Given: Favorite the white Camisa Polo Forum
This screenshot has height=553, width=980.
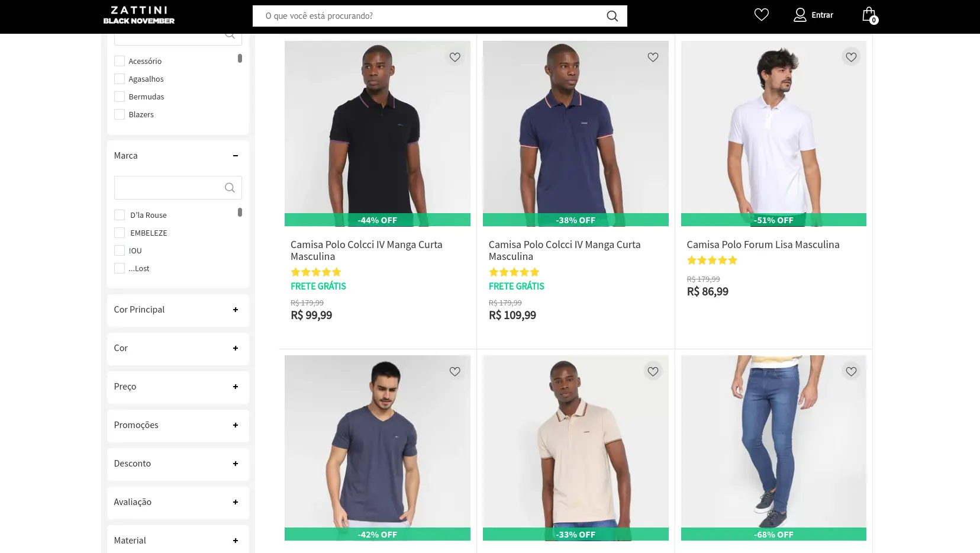Looking at the screenshot, I should tap(851, 56).
